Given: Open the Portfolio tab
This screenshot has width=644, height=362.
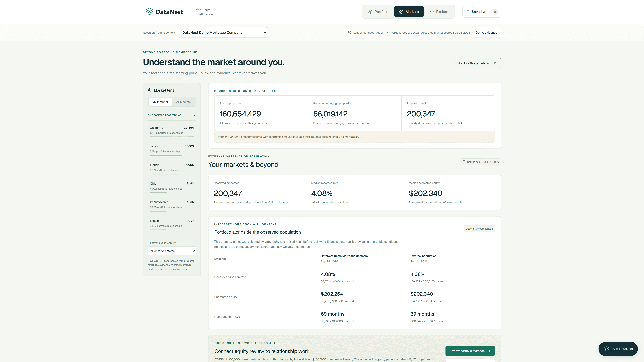Looking at the screenshot, I should (x=378, y=12).
